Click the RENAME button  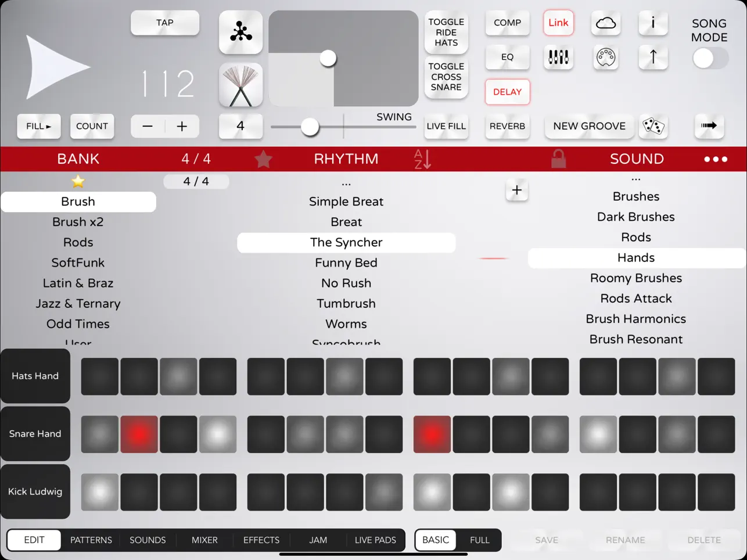tap(625, 540)
